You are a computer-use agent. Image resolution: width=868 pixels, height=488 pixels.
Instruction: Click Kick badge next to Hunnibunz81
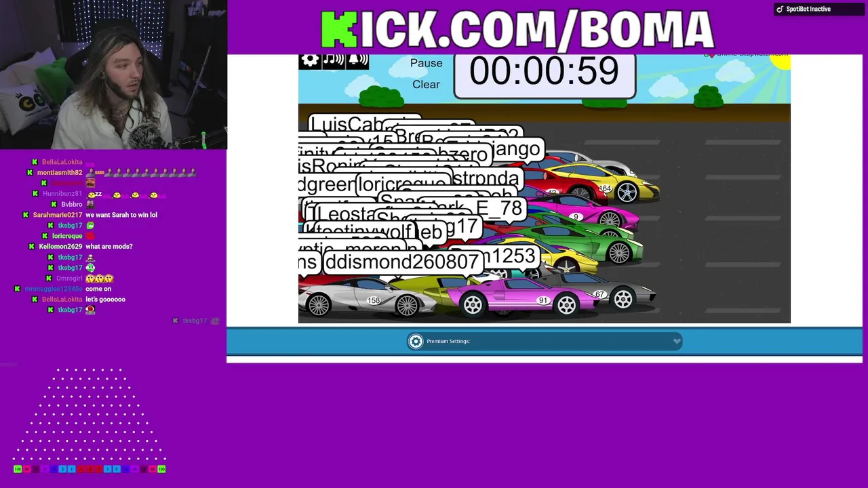tap(36, 194)
